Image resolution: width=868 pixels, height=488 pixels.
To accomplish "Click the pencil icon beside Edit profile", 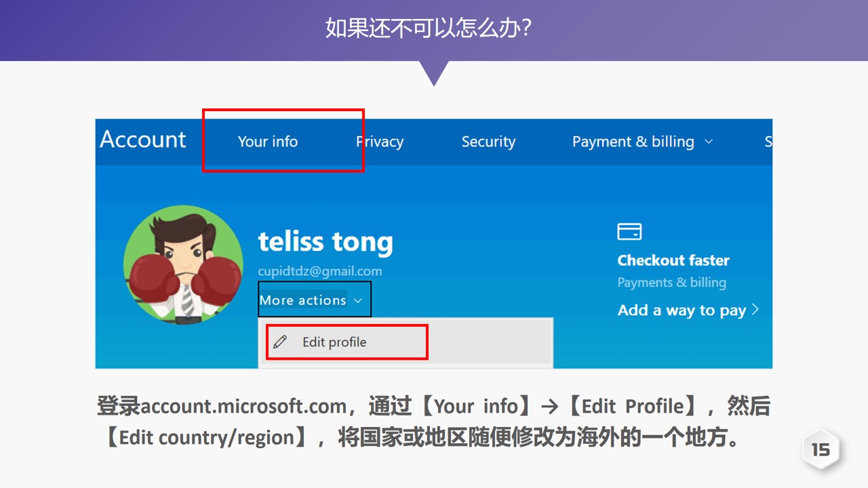I will [x=280, y=342].
